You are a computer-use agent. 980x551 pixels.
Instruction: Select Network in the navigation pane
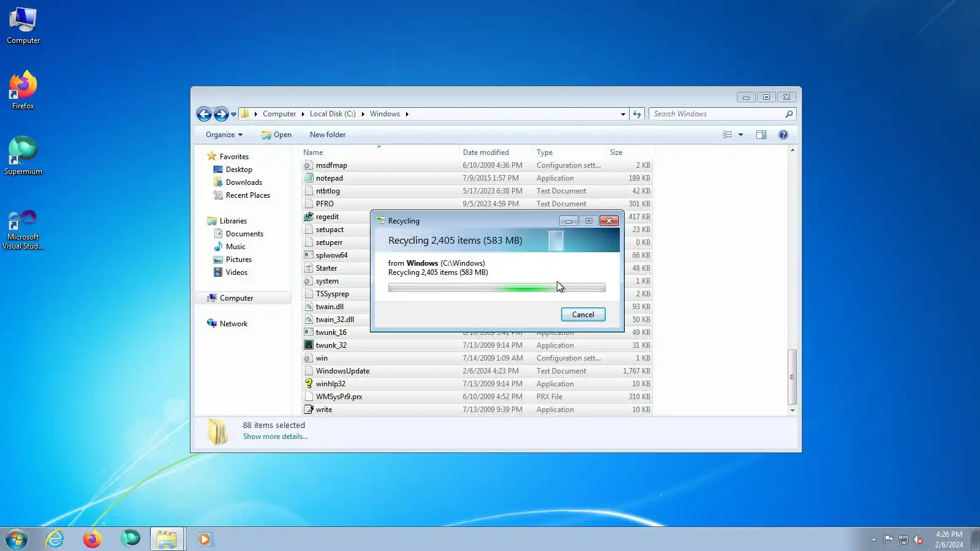(x=227, y=324)
